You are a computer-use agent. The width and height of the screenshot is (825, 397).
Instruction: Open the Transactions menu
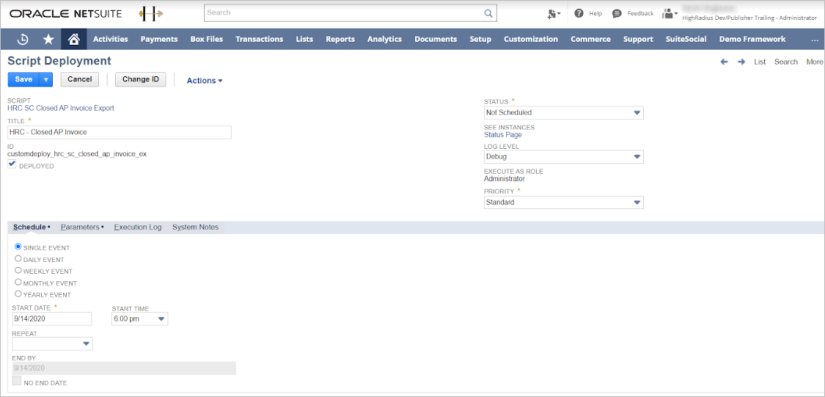point(259,39)
